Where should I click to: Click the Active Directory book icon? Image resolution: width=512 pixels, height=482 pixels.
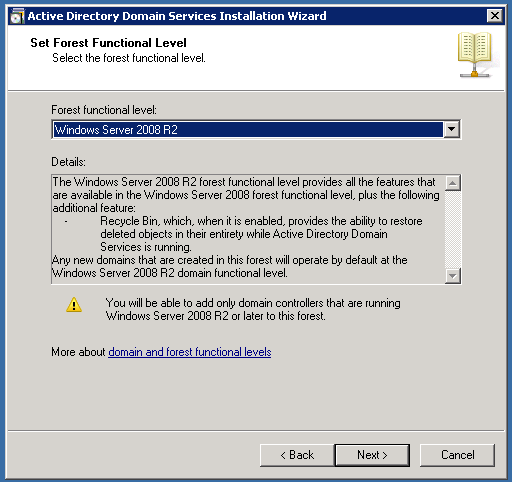[x=474, y=55]
